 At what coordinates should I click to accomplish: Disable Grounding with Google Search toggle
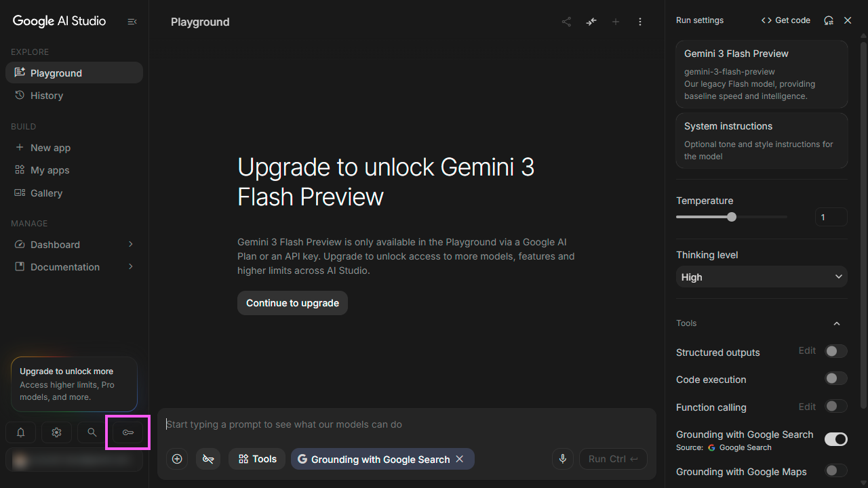click(x=836, y=439)
